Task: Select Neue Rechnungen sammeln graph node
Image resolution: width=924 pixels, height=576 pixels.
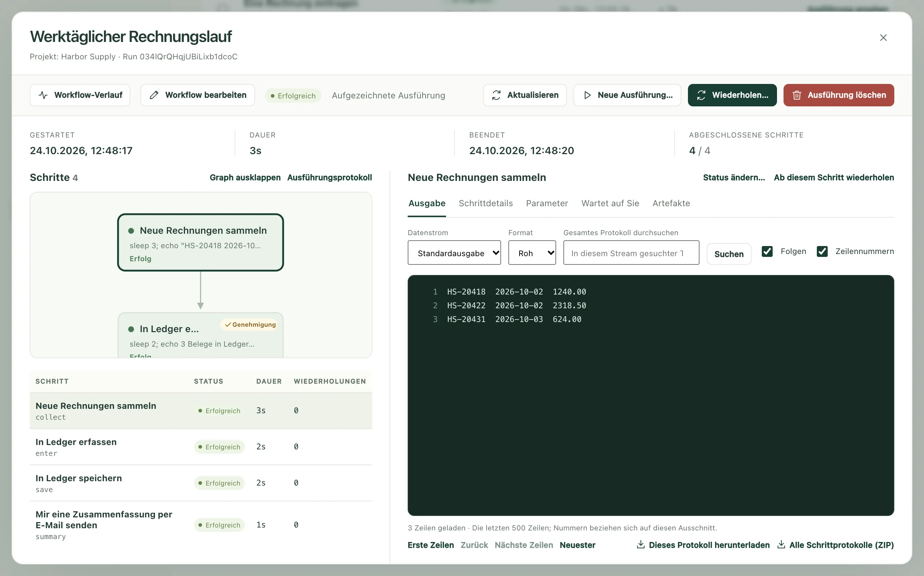Action: [201, 242]
